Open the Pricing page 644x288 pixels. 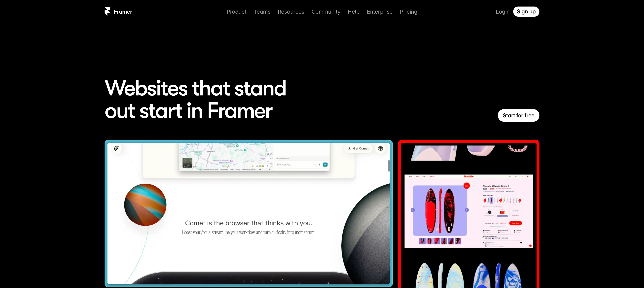coord(408,12)
